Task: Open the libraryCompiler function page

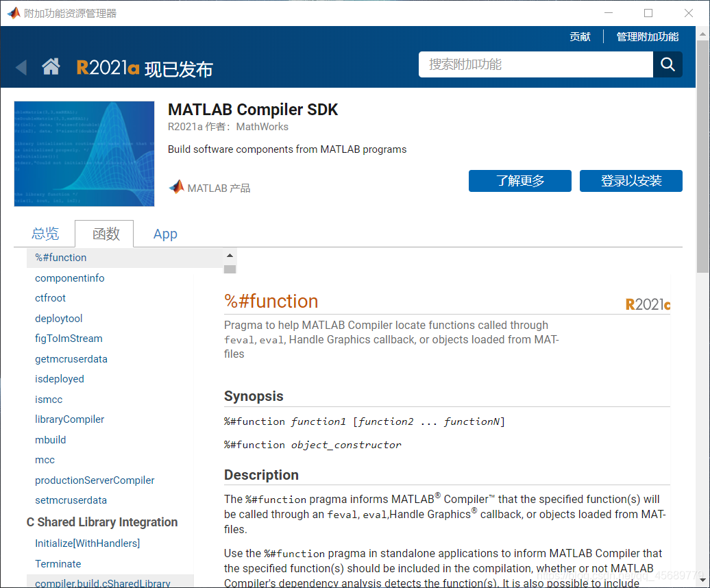Action: pyautogui.click(x=69, y=419)
